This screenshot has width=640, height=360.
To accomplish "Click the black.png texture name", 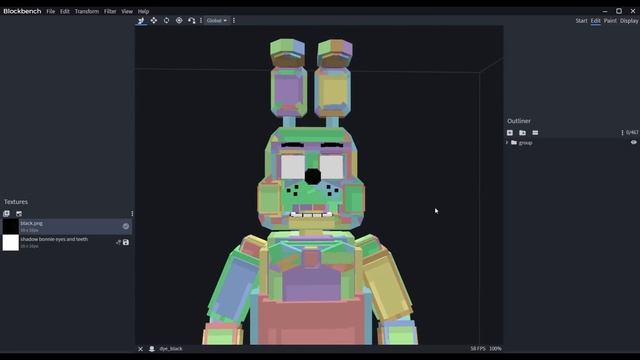I will [31, 223].
